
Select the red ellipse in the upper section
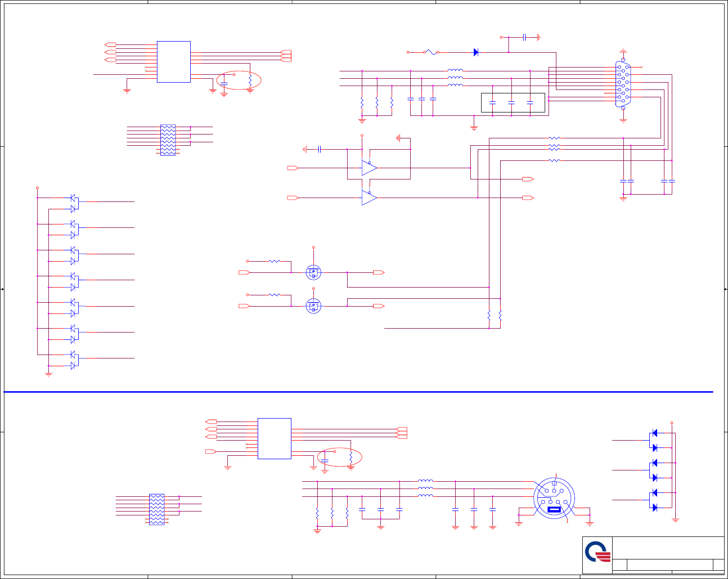239,80
